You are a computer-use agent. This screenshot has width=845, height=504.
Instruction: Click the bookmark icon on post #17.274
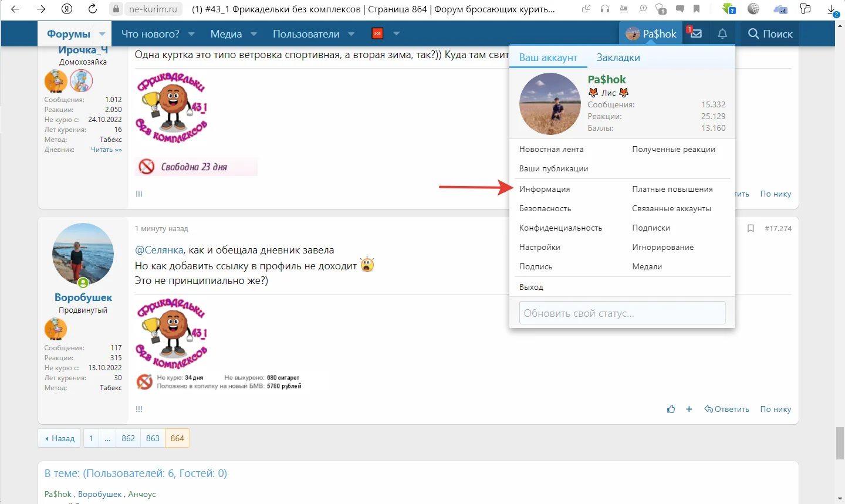pos(751,228)
